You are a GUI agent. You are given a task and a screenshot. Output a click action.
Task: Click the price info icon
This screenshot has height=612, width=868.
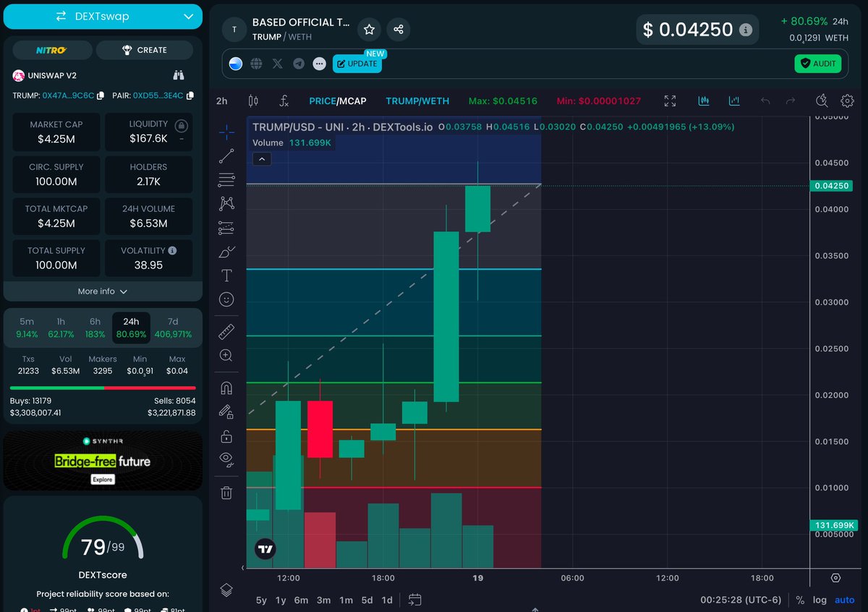click(746, 30)
